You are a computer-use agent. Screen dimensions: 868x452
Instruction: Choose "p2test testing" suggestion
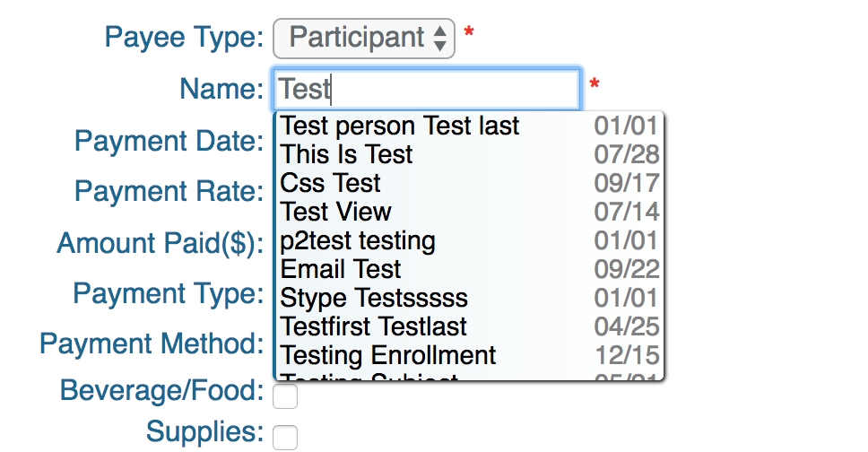click(x=358, y=241)
